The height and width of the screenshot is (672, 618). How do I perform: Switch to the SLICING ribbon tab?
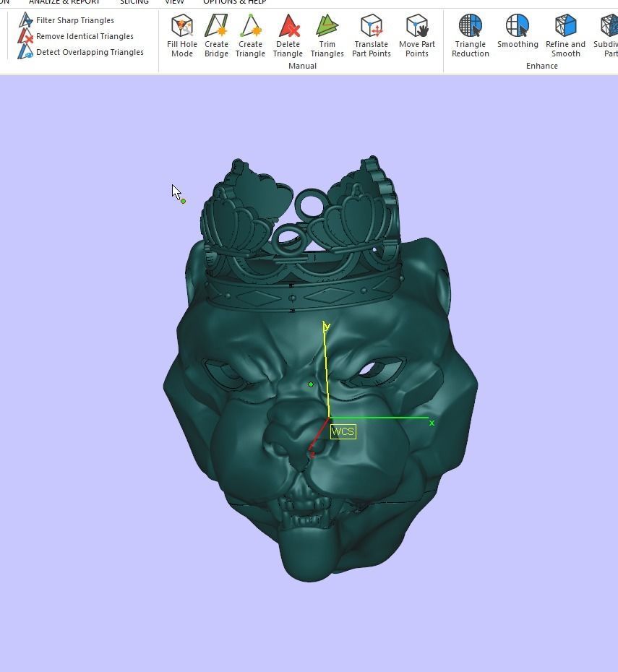pyautogui.click(x=134, y=2)
